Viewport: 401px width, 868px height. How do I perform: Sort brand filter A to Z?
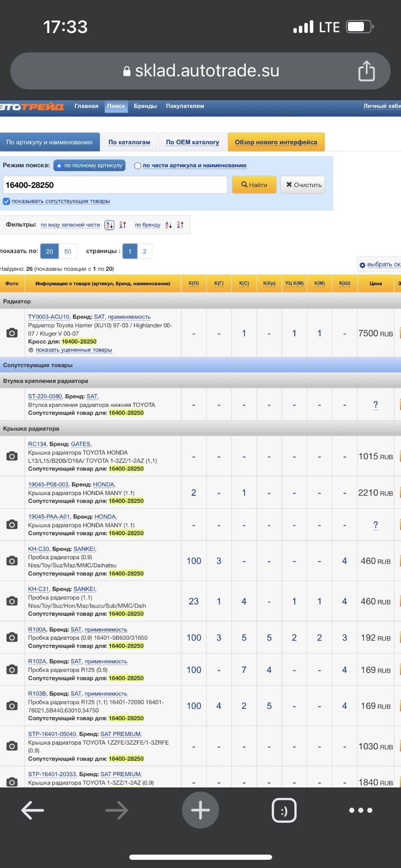[168, 225]
